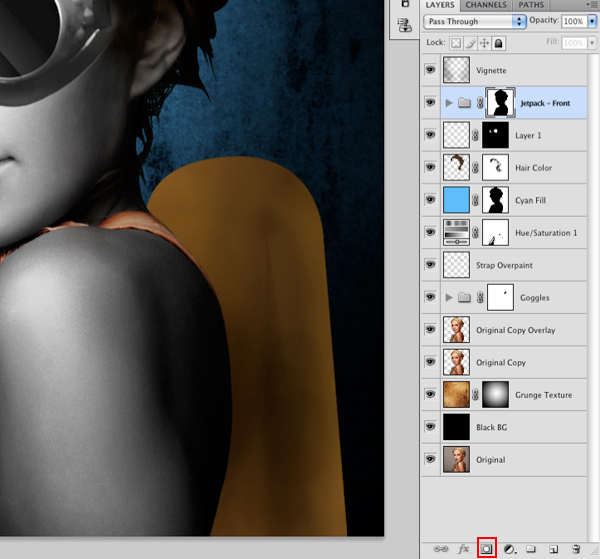Screen dimensions: 600x559
Task: Click the Delete layer trash icon
Action: (576, 549)
